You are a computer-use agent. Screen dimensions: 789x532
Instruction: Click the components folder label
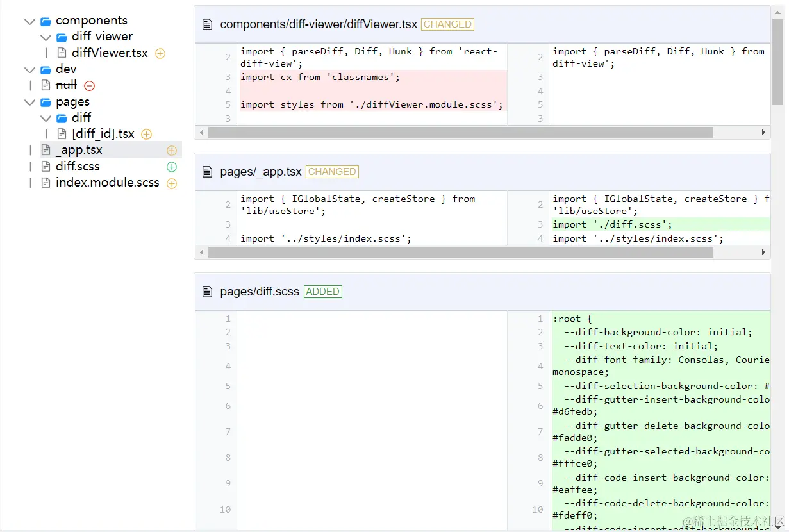tap(92, 21)
